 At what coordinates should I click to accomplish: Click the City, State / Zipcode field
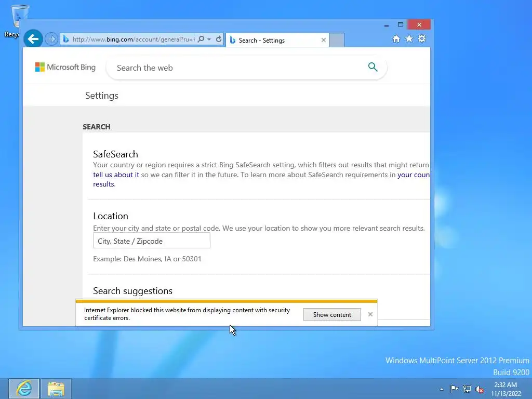coord(152,241)
